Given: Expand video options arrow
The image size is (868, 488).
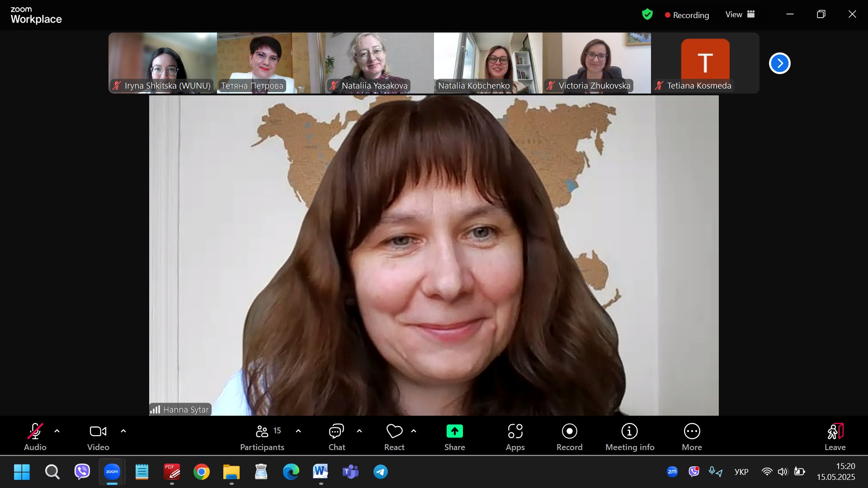Looking at the screenshot, I should 123,431.
